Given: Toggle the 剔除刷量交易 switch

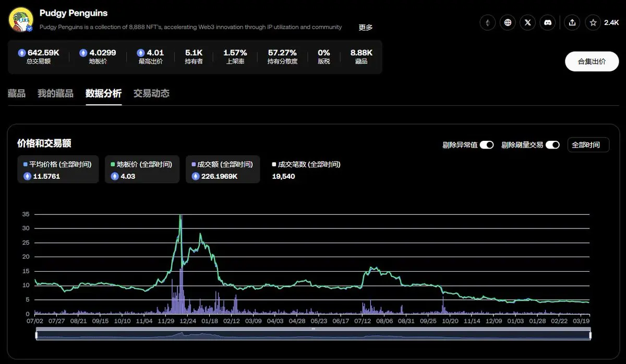Looking at the screenshot, I should [552, 145].
